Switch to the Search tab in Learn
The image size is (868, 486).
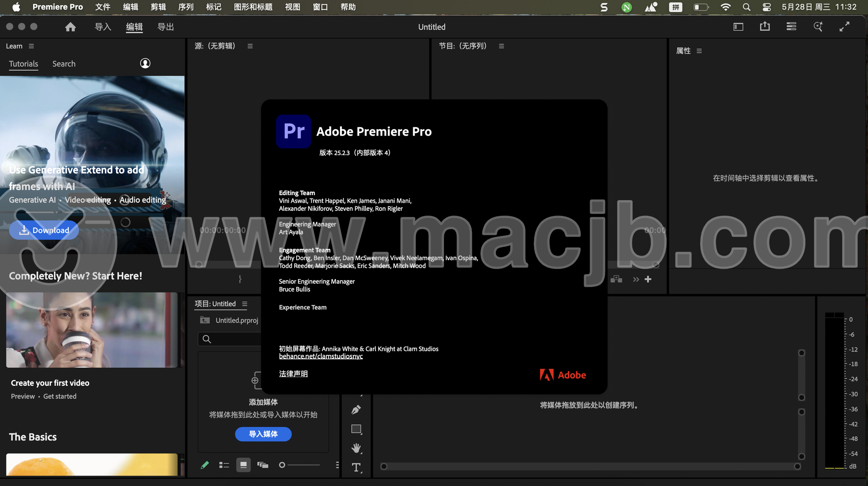(x=64, y=64)
